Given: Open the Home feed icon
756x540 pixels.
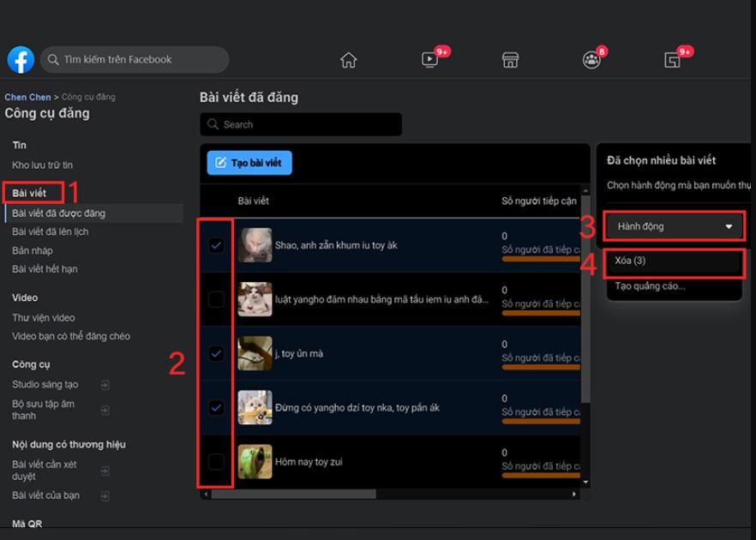Looking at the screenshot, I should tap(349, 59).
